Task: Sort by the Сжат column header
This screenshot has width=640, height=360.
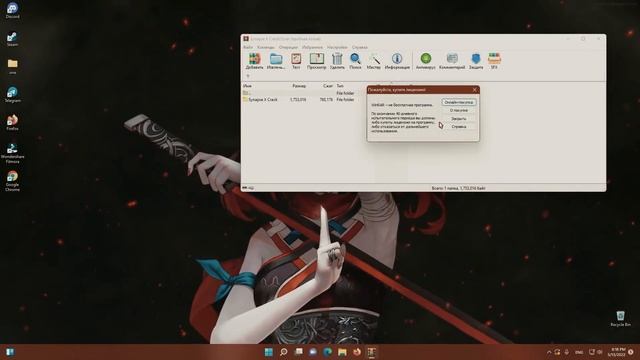Action: pos(328,86)
